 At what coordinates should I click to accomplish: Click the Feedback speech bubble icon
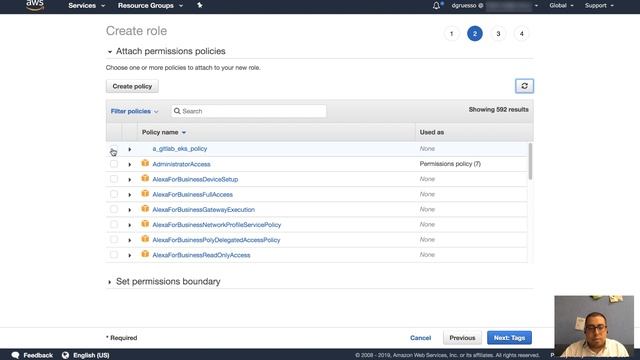16,355
